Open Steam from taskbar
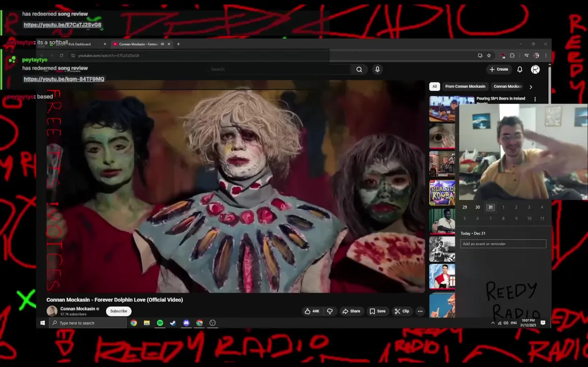This screenshot has width=588, height=367. point(173,323)
